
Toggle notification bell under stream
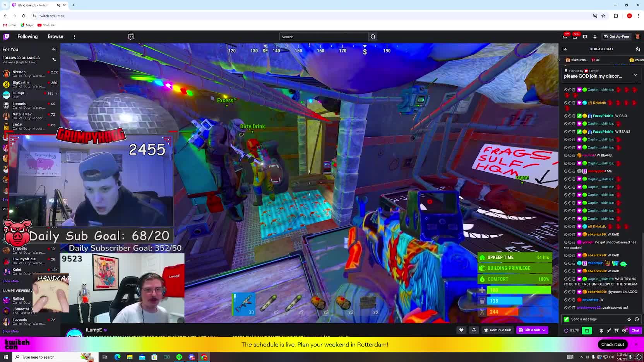click(474, 330)
